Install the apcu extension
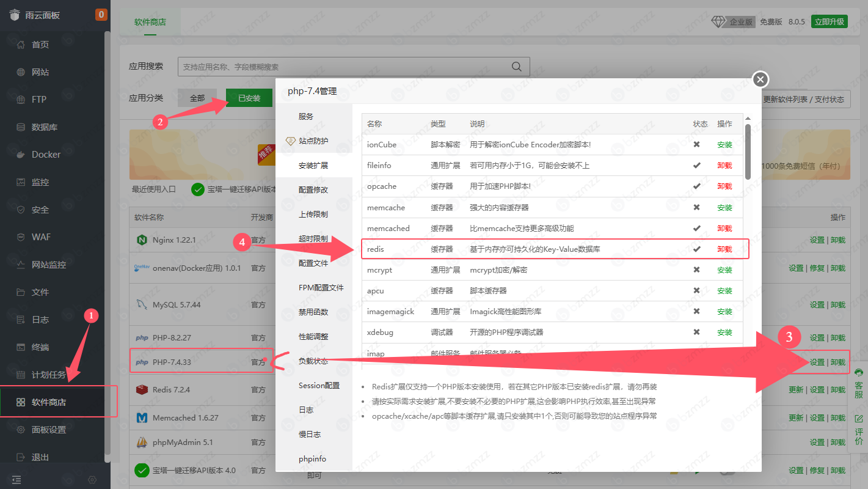 point(724,291)
